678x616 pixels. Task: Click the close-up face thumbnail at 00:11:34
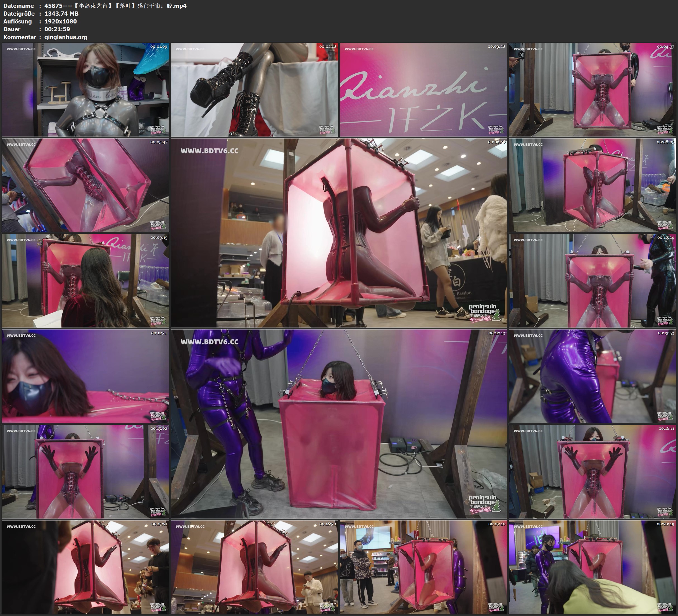pyautogui.click(x=85, y=376)
